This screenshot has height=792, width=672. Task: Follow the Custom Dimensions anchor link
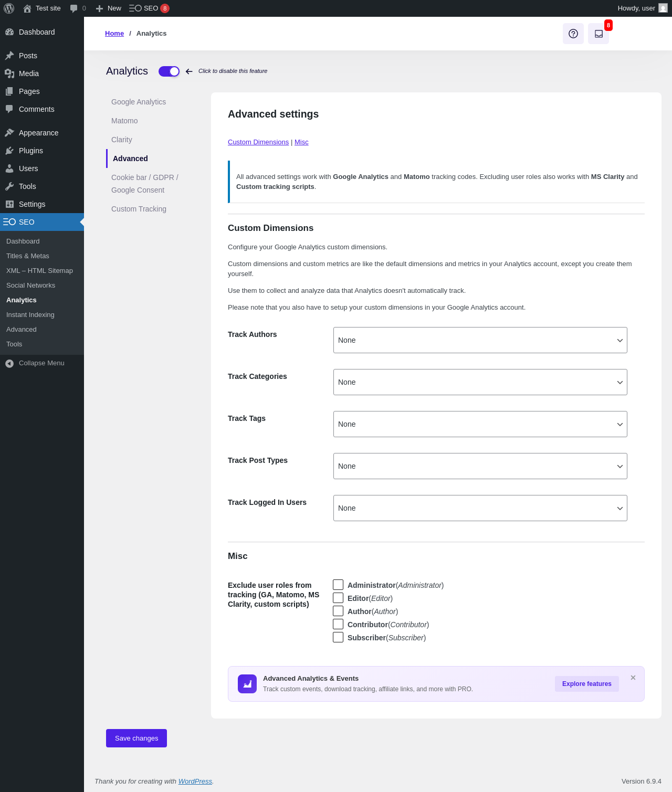[x=258, y=142]
